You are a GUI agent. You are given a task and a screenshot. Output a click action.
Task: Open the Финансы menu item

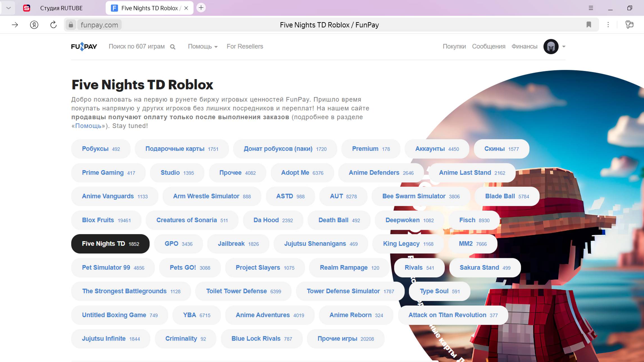click(524, 46)
